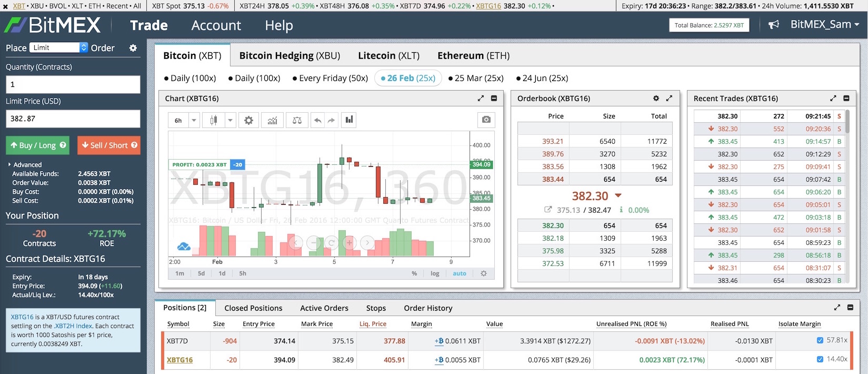Expand the Advanced order options

pyautogui.click(x=25, y=165)
